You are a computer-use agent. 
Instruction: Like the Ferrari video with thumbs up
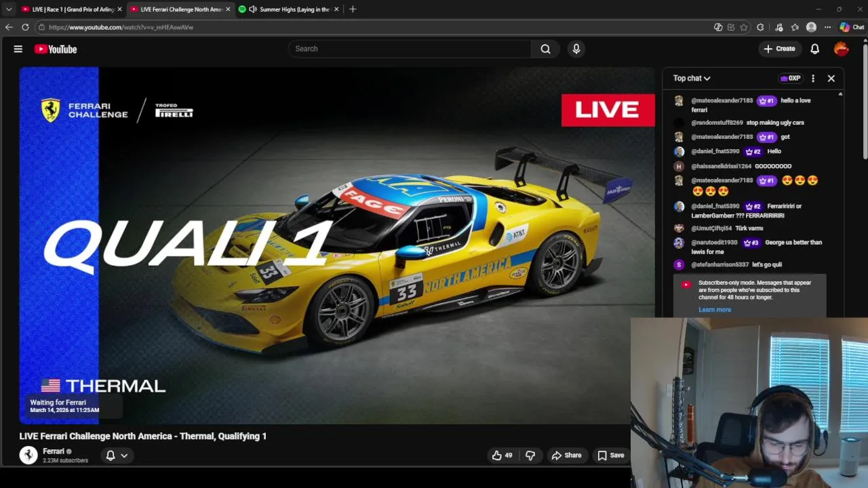(502, 455)
